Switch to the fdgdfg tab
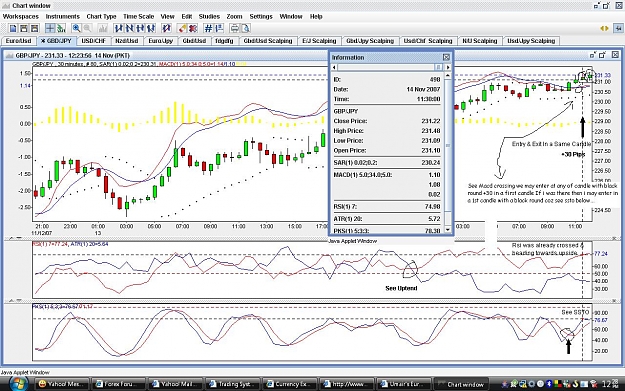This screenshot has width=625, height=391. coord(224,41)
